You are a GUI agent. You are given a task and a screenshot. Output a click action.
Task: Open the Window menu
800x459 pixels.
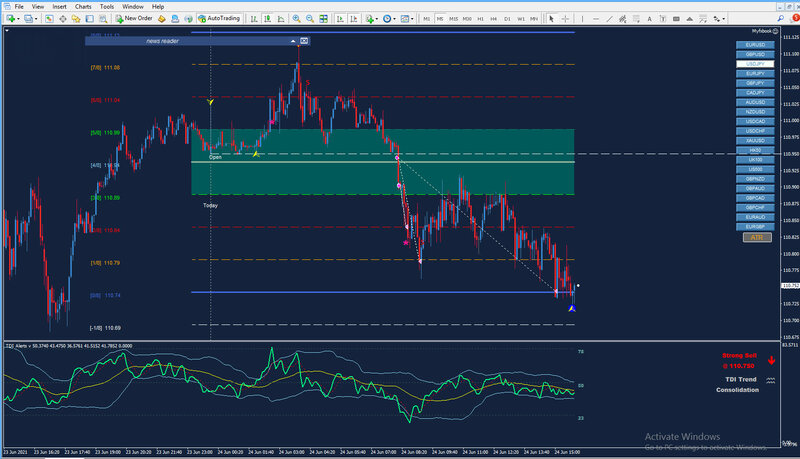coord(133,7)
